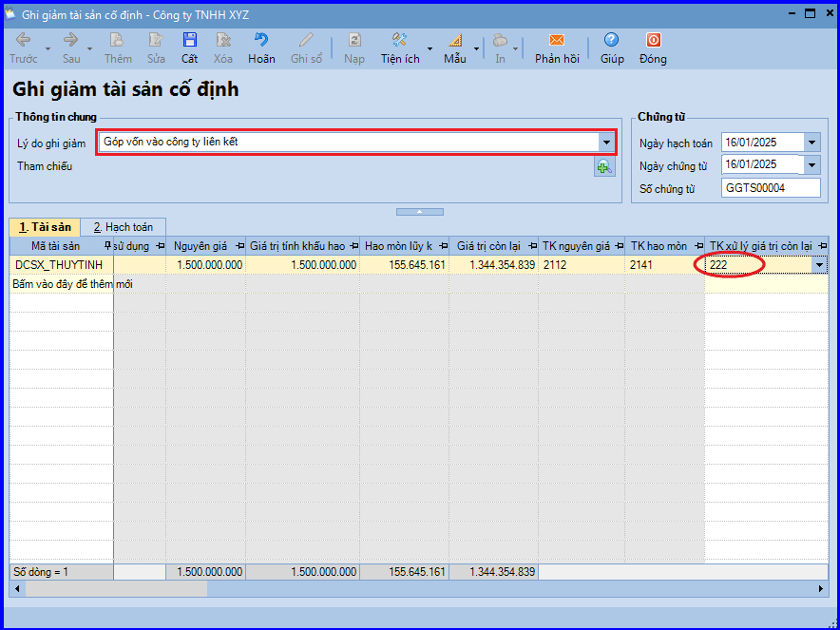Click the Hoãn undo icon
The width and height of the screenshot is (840, 630).
pyautogui.click(x=261, y=41)
